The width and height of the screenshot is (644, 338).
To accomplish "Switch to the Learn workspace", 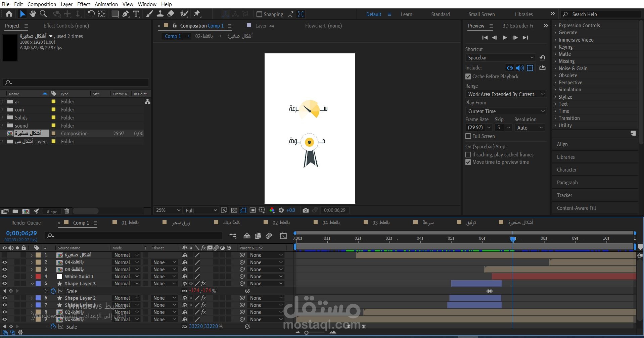I will 406,14.
